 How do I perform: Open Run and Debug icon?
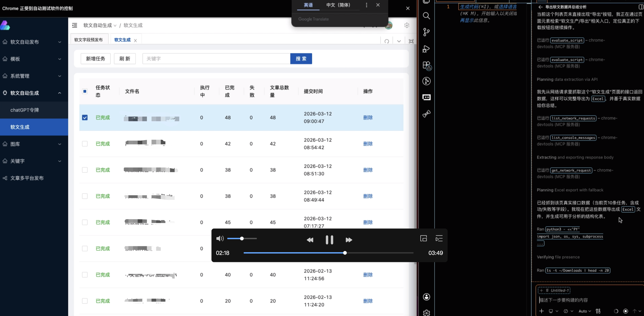(x=426, y=49)
